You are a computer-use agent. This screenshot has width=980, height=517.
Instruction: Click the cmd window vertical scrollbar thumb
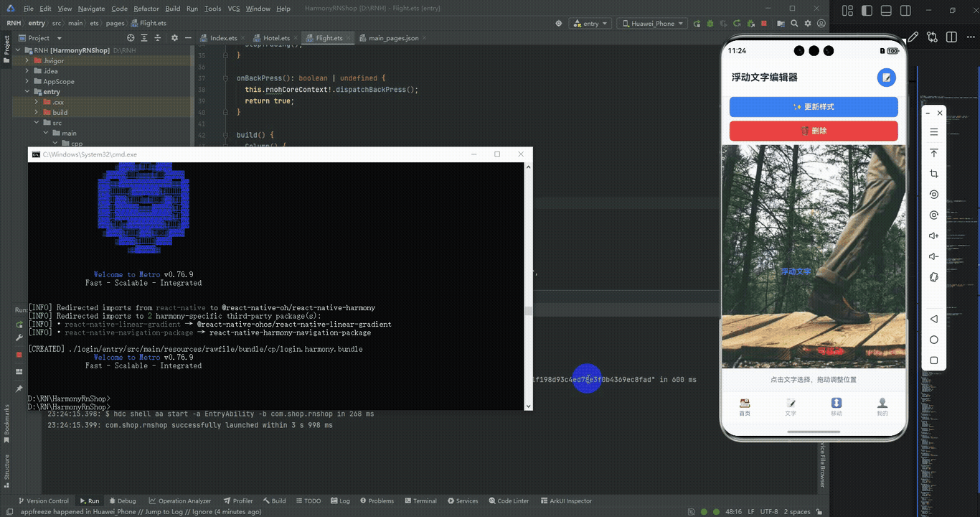point(529,310)
